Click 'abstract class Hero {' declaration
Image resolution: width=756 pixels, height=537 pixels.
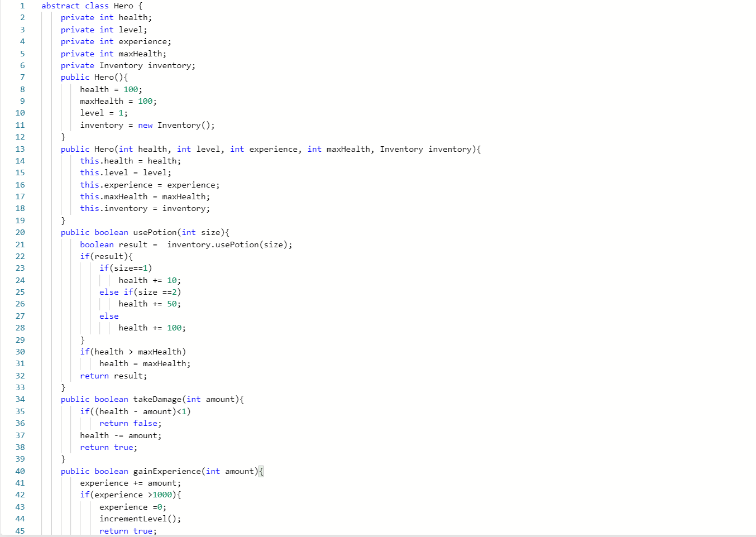(x=92, y=6)
